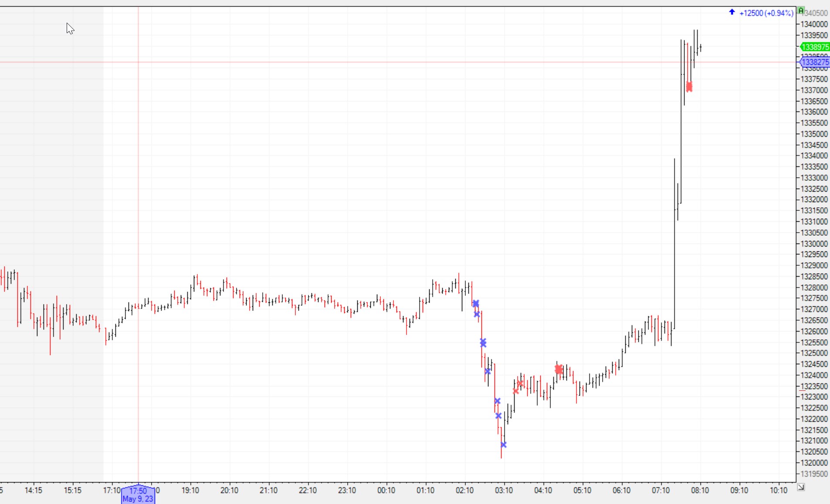
Task: Click the 01:10 time axis label
Action: [425, 490]
